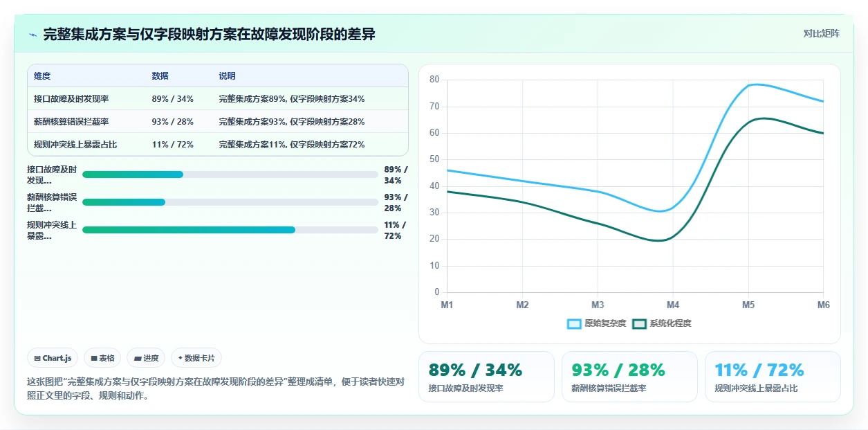Click the 80 label on y-axis
Image resolution: width=868 pixels, height=430 pixels.
(434, 80)
